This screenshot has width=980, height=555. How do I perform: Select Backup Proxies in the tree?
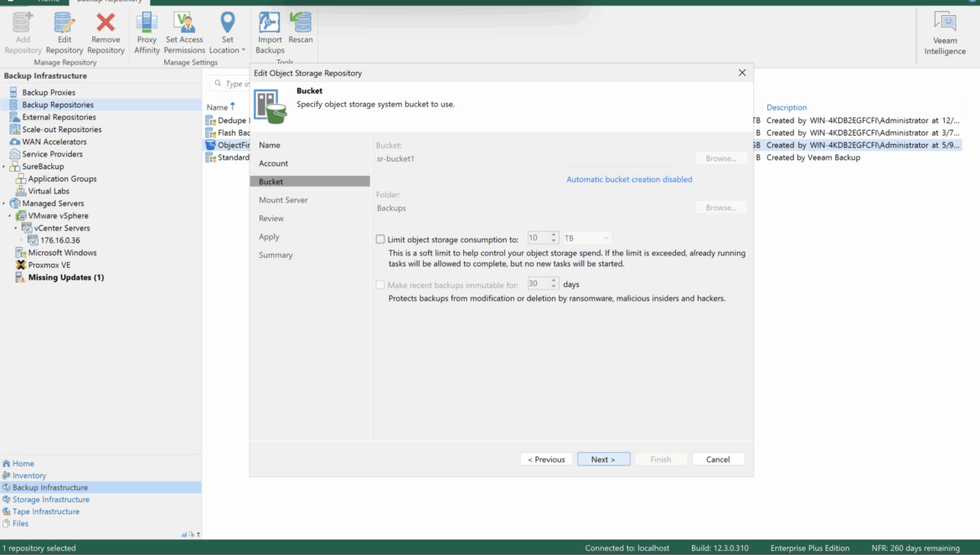coord(48,92)
